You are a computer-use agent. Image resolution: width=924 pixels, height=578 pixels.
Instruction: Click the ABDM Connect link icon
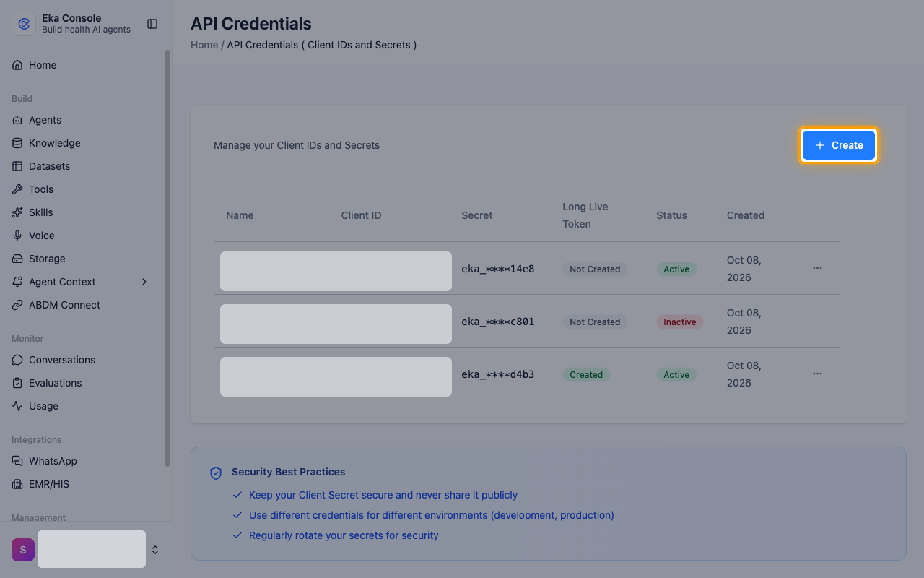[17, 305]
